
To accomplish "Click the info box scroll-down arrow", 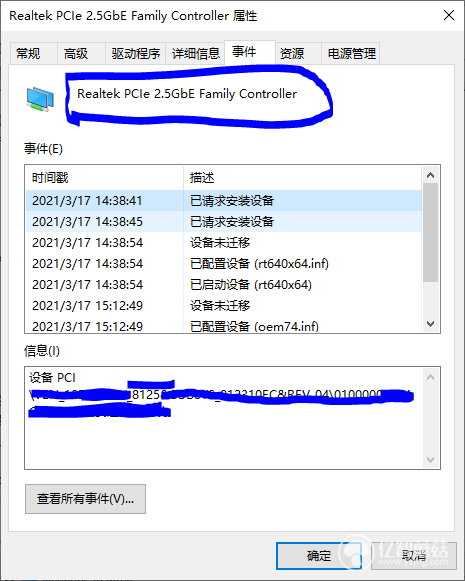I will click(431, 460).
